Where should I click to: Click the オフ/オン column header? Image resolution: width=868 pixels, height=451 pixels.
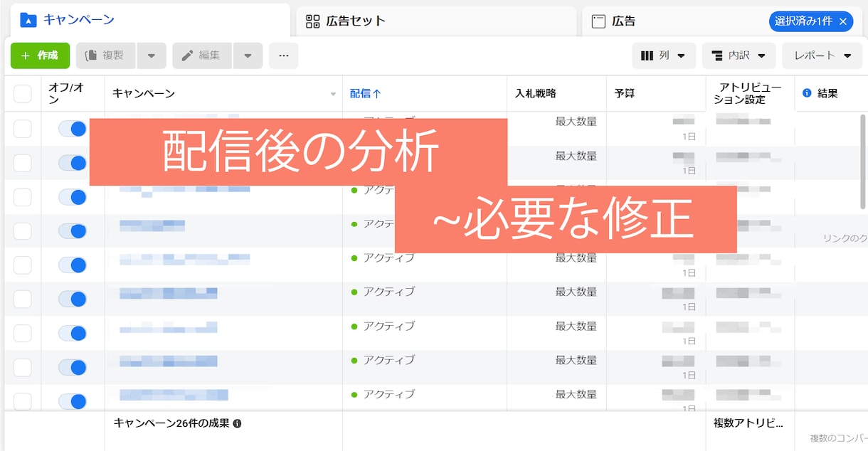tap(66, 93)
